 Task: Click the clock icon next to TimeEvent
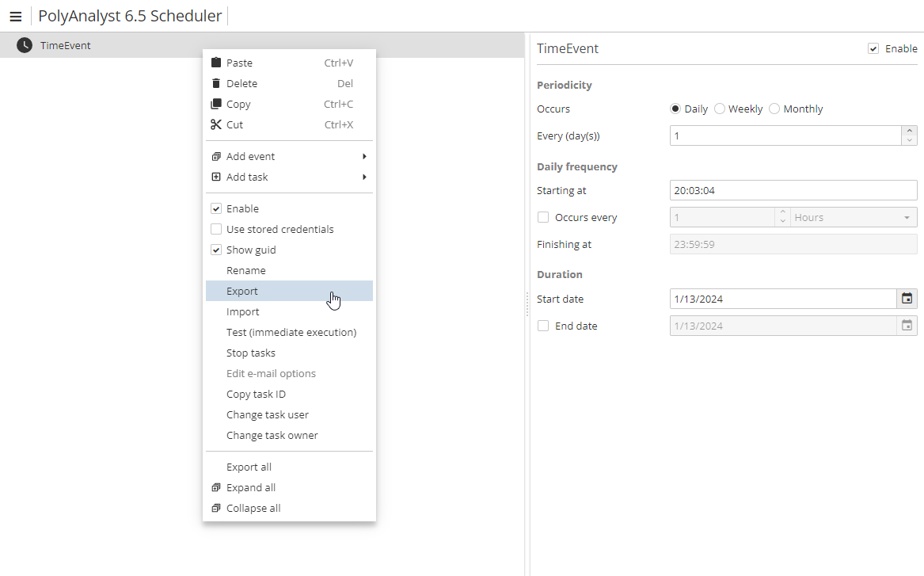coord(23,45)
